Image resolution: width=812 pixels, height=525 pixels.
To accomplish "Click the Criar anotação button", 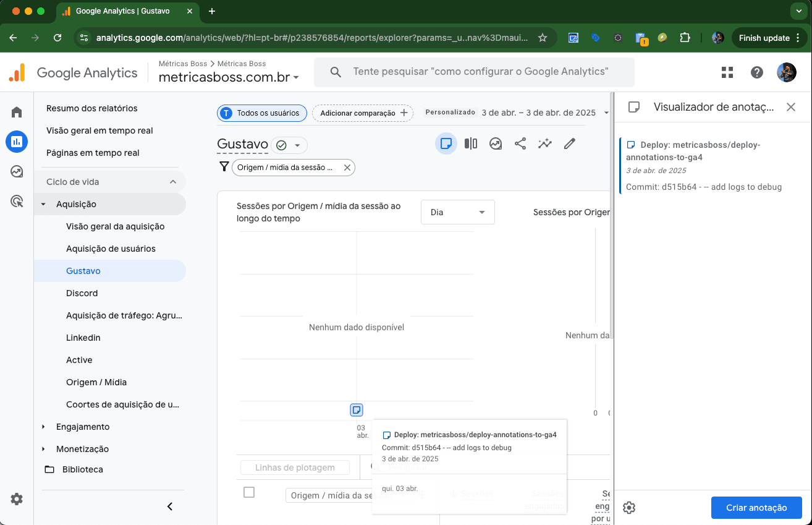I will coord(756,507).
